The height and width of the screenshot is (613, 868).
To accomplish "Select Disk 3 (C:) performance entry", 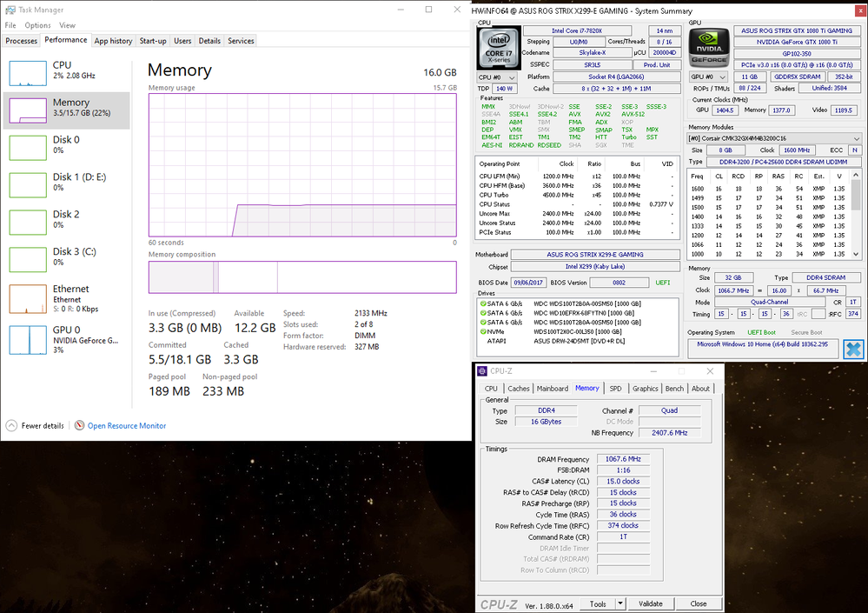I will pos(67,258).
